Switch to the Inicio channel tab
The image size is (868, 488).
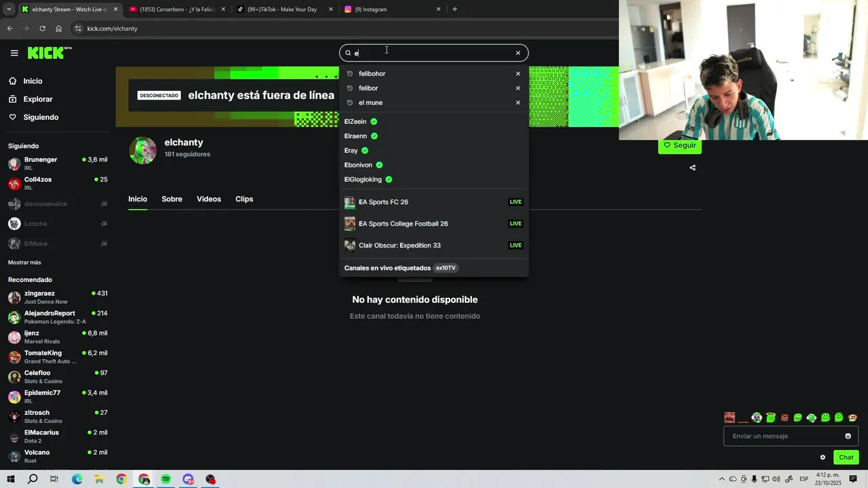(x=138, y=199)
